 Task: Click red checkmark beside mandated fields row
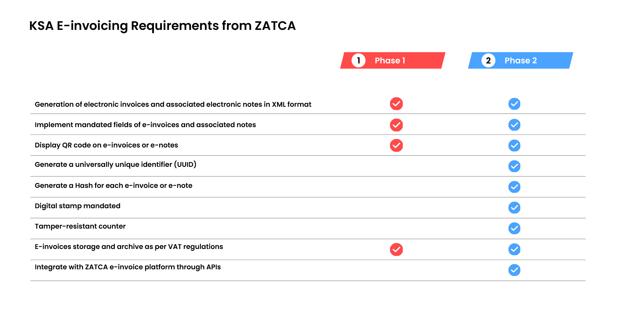tap(396, 125)
